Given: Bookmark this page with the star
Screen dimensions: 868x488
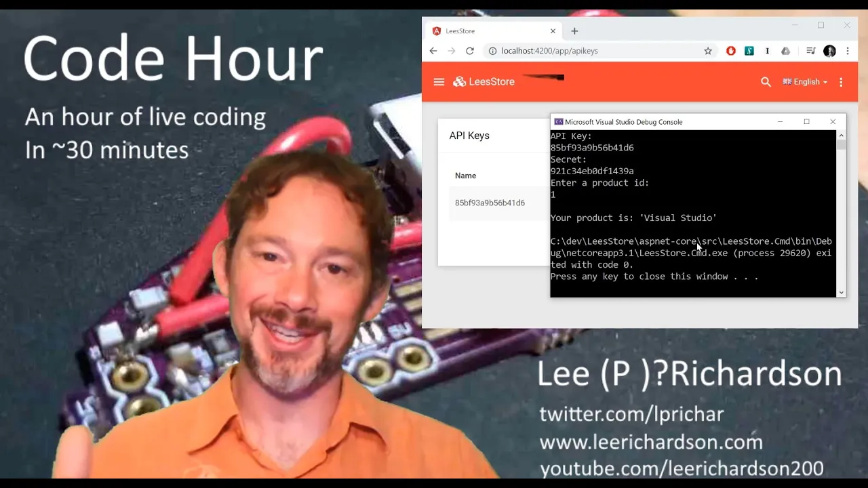Looking at the screenshot, I should pos(708,51).
